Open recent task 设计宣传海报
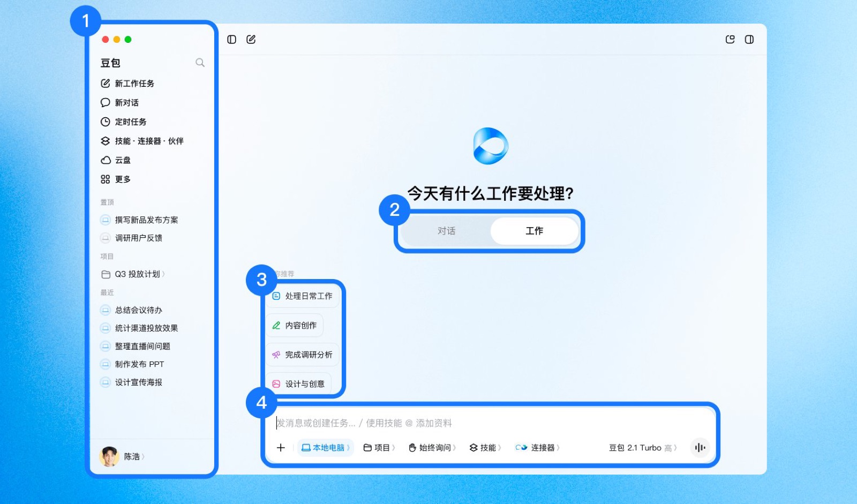Image resolution: width=857 pixels, height=504 pixels. [131, 382]
